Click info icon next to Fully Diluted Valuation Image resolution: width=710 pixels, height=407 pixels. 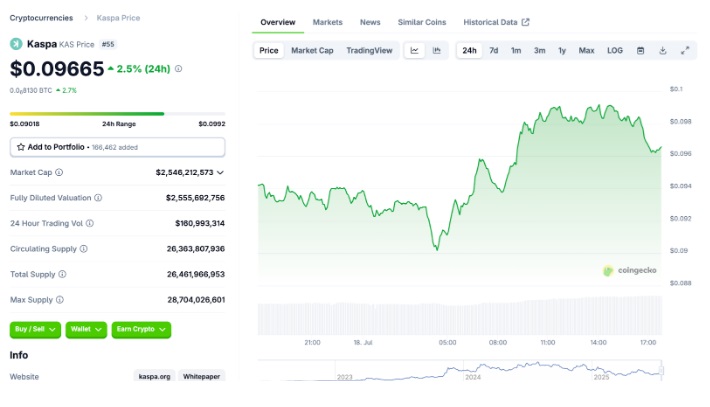(98, 198)
